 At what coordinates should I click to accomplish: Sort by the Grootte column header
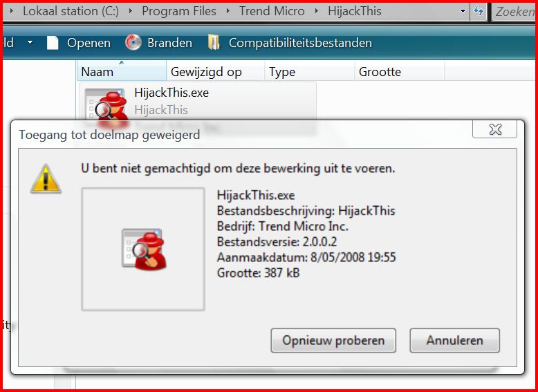[400, 72]
